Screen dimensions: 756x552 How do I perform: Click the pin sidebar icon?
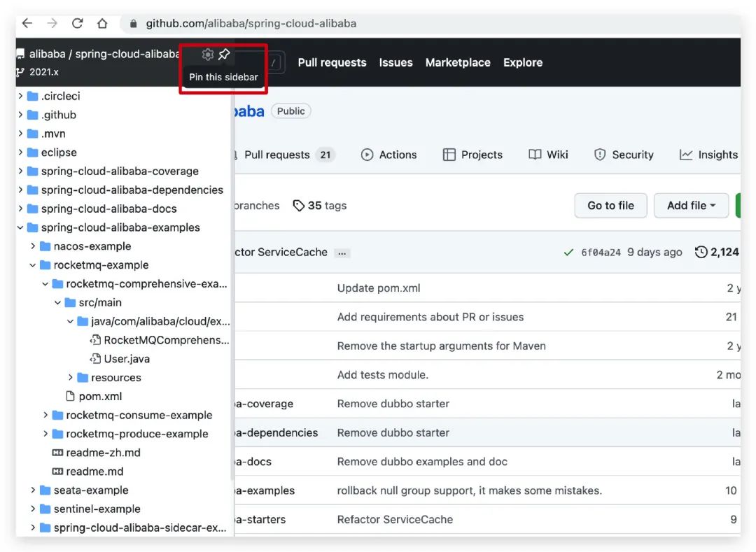click(x=224, y=55)
